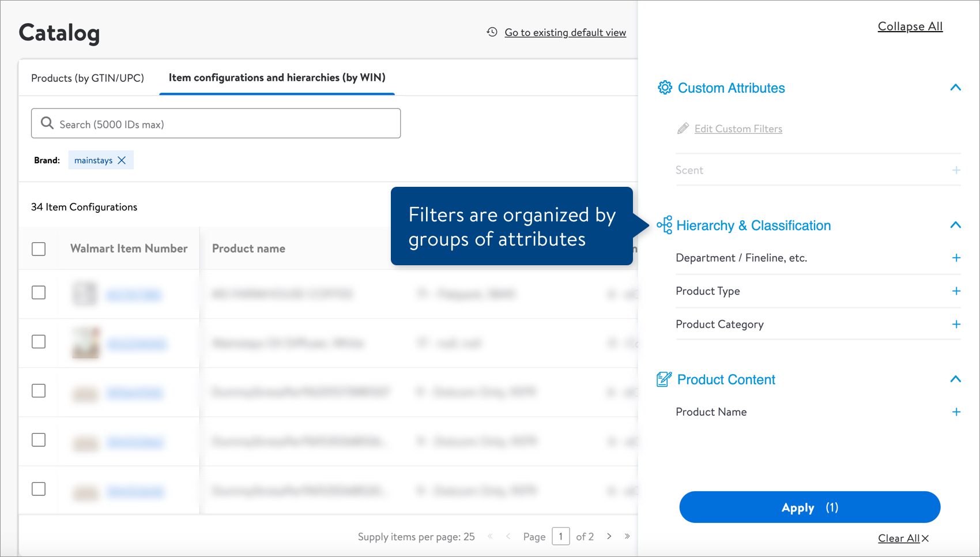Select the Item configurations and hierarchies tab
980x557 pixels.
pyautogui.click(x=277, y=77)
